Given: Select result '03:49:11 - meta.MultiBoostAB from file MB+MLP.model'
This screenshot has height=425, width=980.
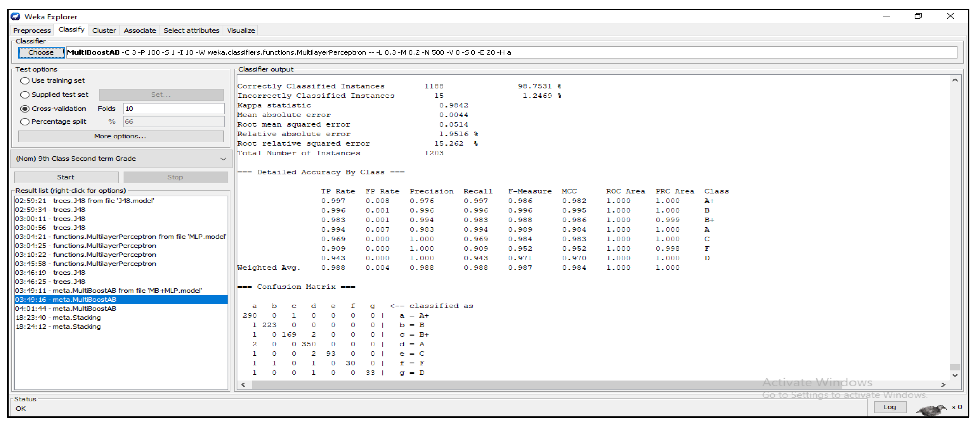Looking at the screenshot, I should pos(121,291).
